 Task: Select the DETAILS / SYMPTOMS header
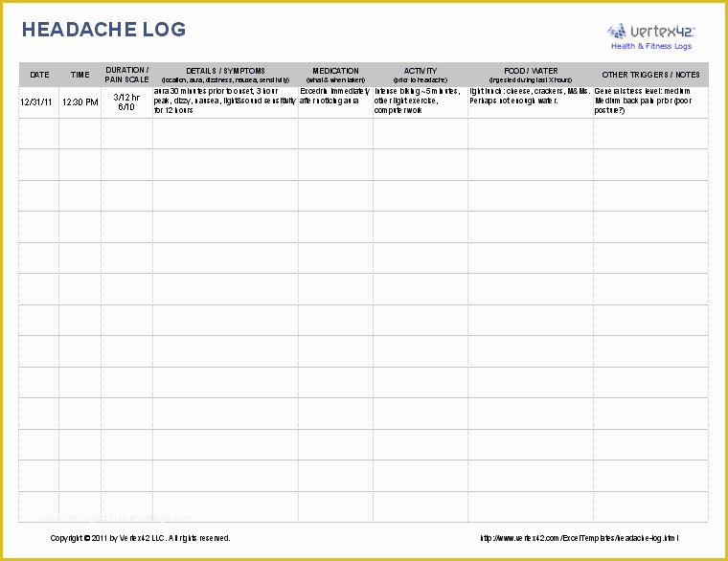225,75
